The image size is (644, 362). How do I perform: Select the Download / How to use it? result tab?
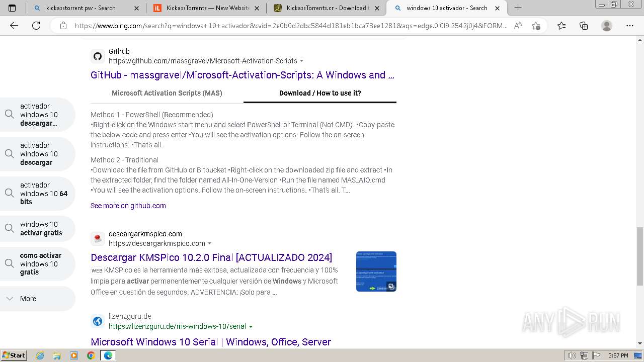coord(320,93)
